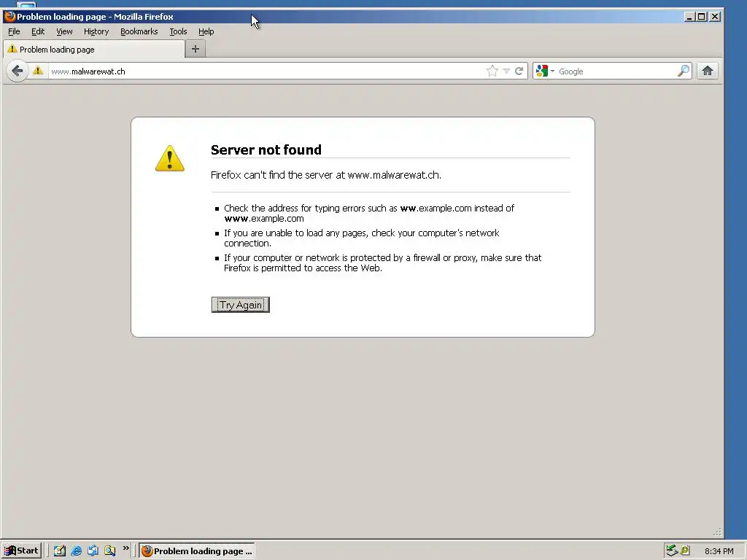The height and width of the screenshot is (560, 747).
Task: Select the Problem loading page tab
Action: 93,50
